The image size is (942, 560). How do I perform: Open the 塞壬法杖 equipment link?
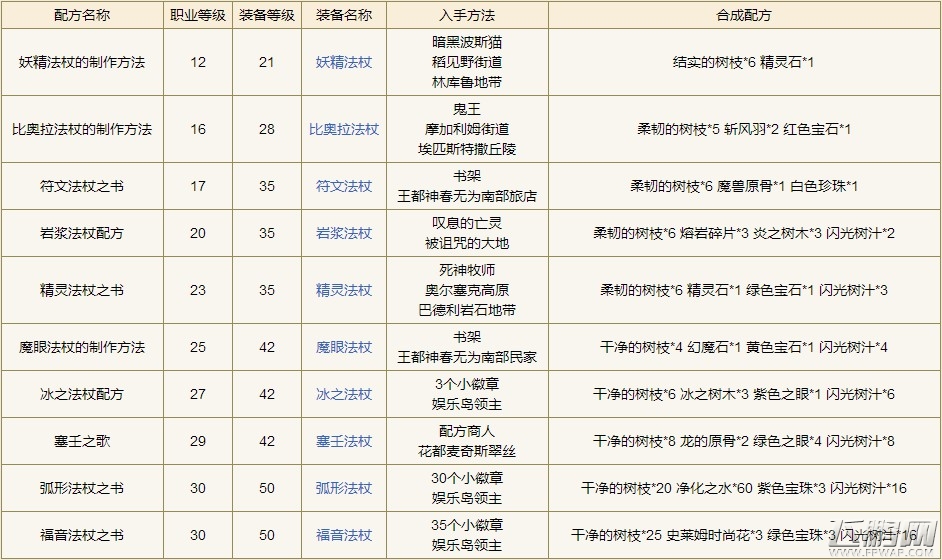click(x=344, y=441)
